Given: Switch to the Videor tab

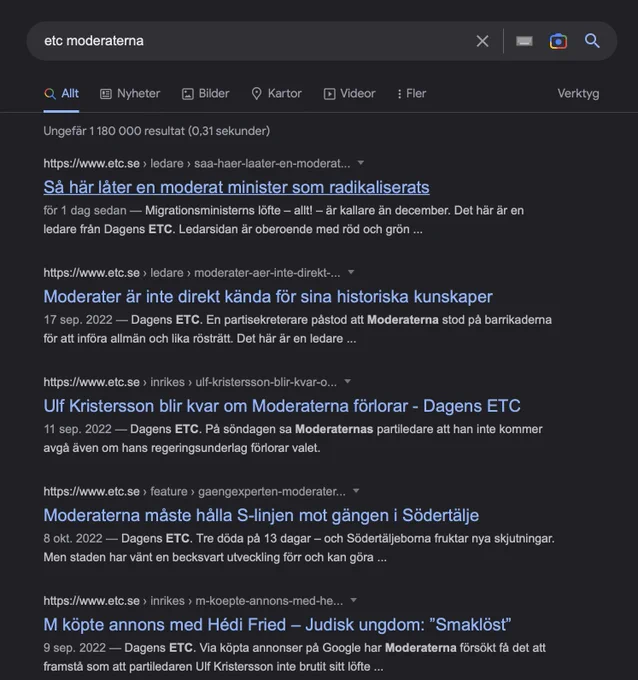Looking at the screenshot, I should click(x=350, y=94).
